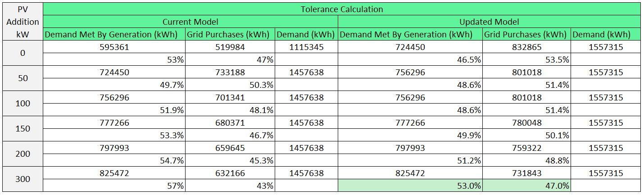This screenshot has width=644, height=195.
Task: Select the 300 kW PV Addition row label
Action: (23, 179)
